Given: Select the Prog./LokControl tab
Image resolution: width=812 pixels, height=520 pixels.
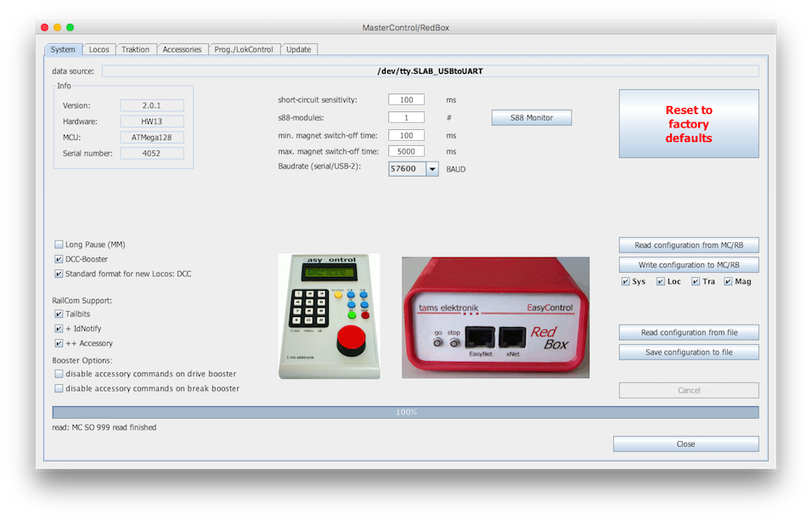Looking at the screenshot, I should click(x=244, y=49).
